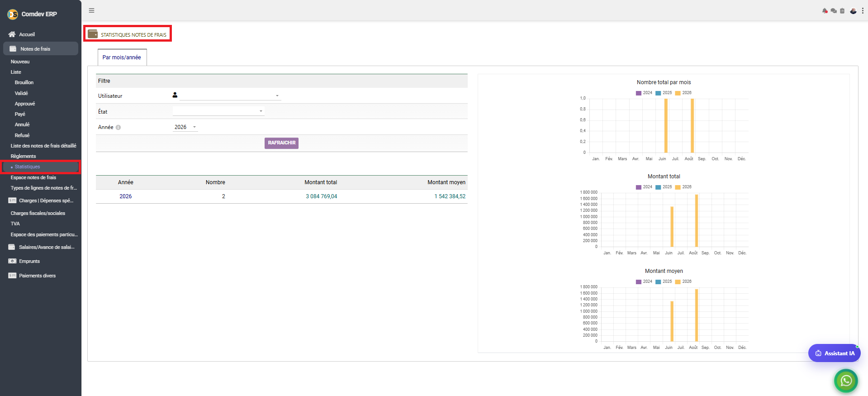
Task: Open the three-dot options menu
Action: 863,11
